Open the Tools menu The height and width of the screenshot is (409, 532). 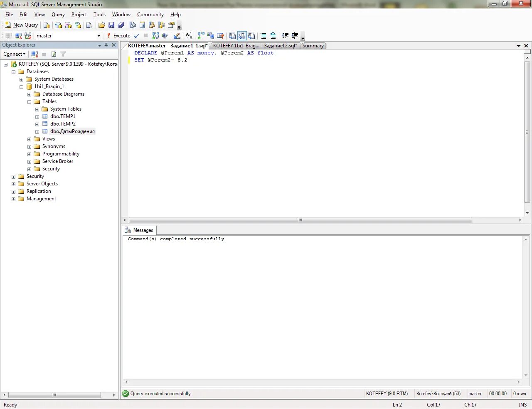[x=99, y=15]
